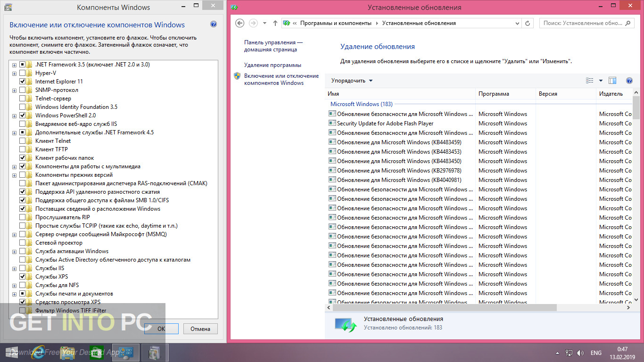Click Программы и компоненты breadcrumb
The width and height of the screenshot is (644, 362).
tap(336, 23)
